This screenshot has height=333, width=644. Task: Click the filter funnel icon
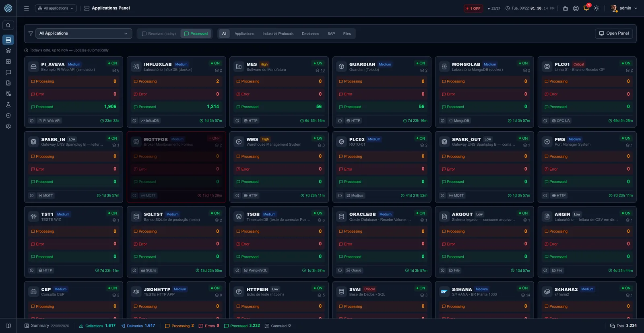pyautogui.click(x=31, y=33)
